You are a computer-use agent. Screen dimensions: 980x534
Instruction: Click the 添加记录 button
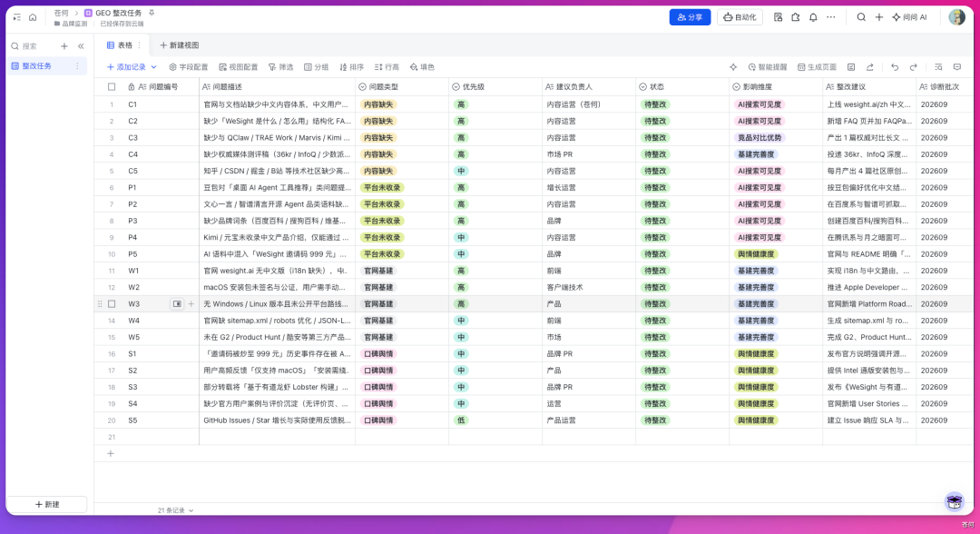pyautogui.click(x=126, y=67)
